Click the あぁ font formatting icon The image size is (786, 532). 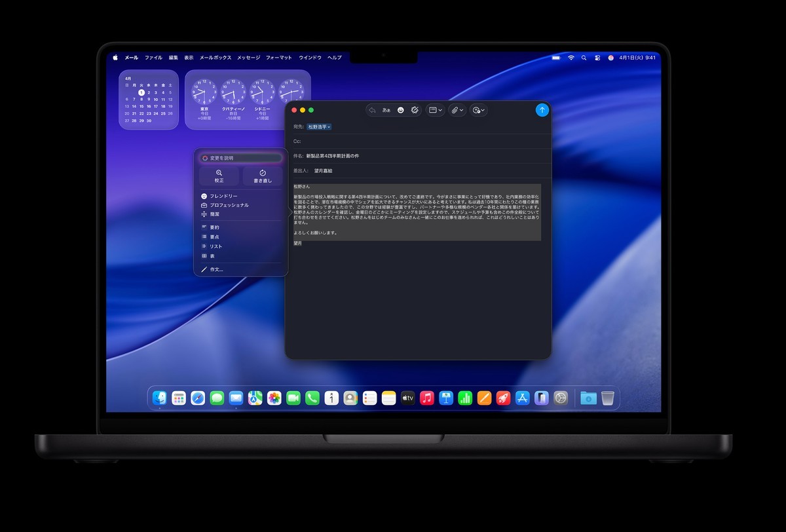[x=388, y=110]
